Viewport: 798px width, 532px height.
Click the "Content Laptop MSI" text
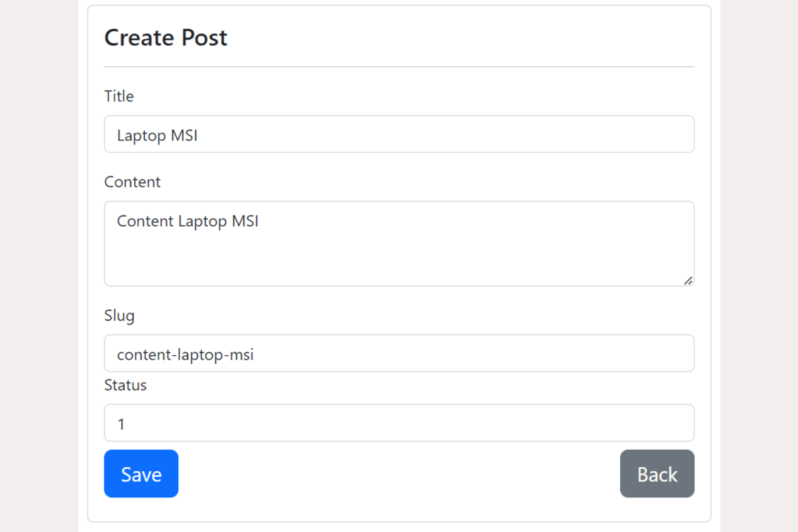(188, 221)
